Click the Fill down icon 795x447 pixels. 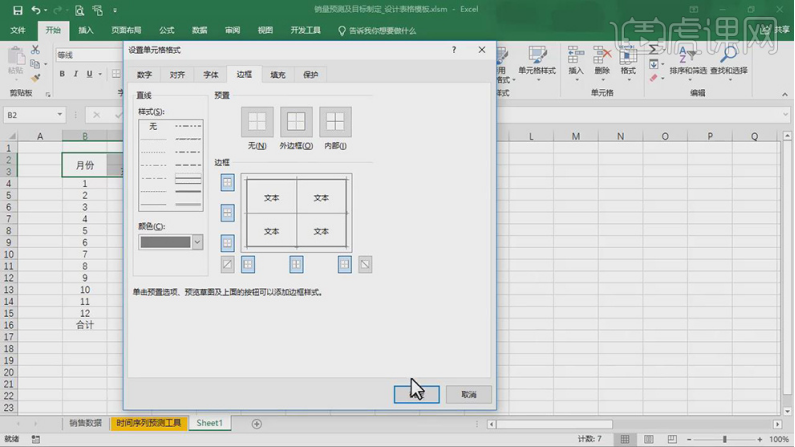tap(654, 64)
